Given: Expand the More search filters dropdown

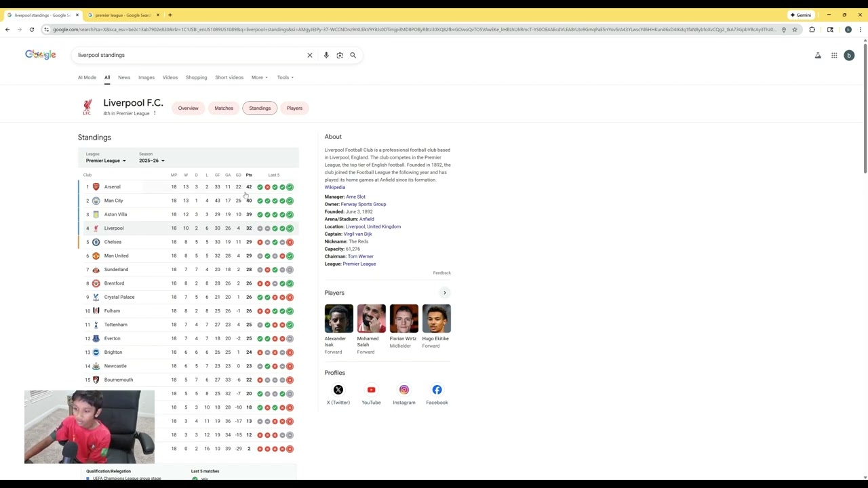Looking at the screenshot, I should tap(260, 77).
